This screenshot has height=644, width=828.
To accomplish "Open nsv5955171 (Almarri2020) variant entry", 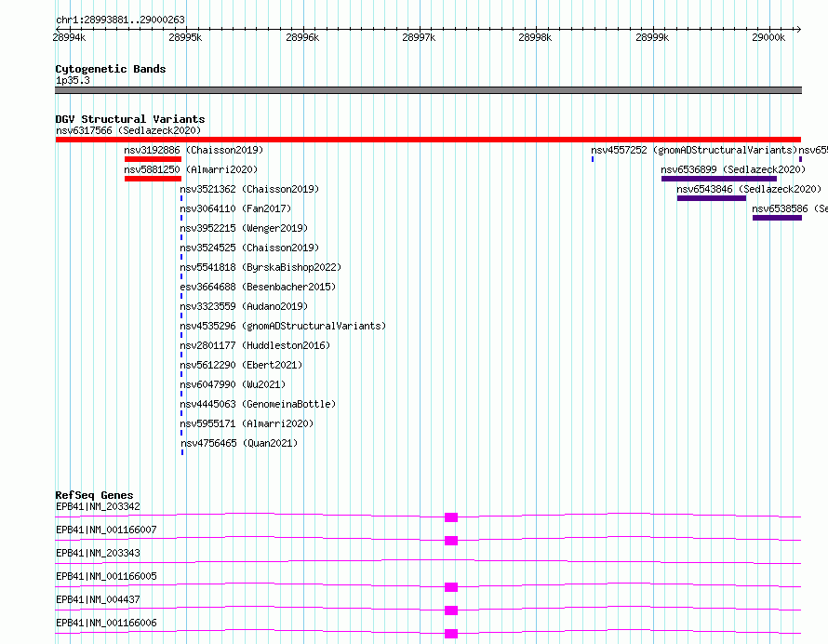I will point(247,423).
